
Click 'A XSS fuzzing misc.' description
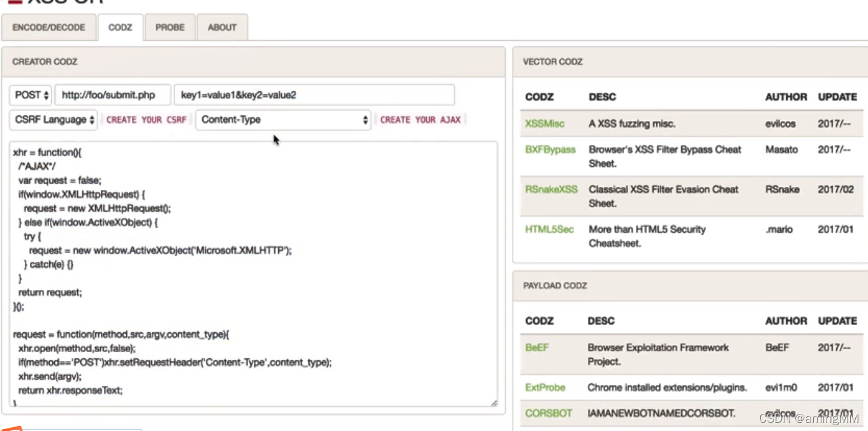(632, 124)
